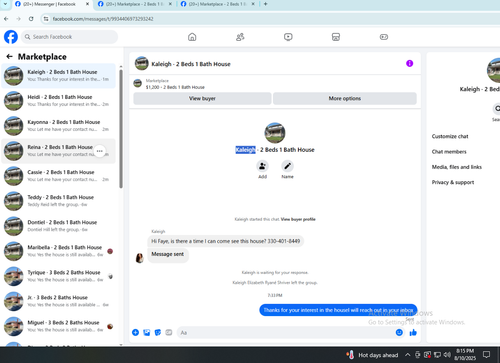Screen dimensions: 500x363
Task: Open the Jr. 3 Beds 2 Baths conversation
Action: (59, 301)
